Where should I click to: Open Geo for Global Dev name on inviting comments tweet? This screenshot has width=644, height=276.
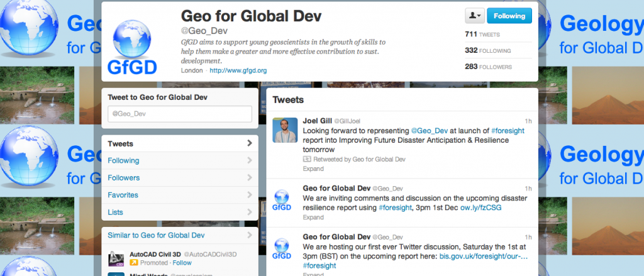[336, 189]
